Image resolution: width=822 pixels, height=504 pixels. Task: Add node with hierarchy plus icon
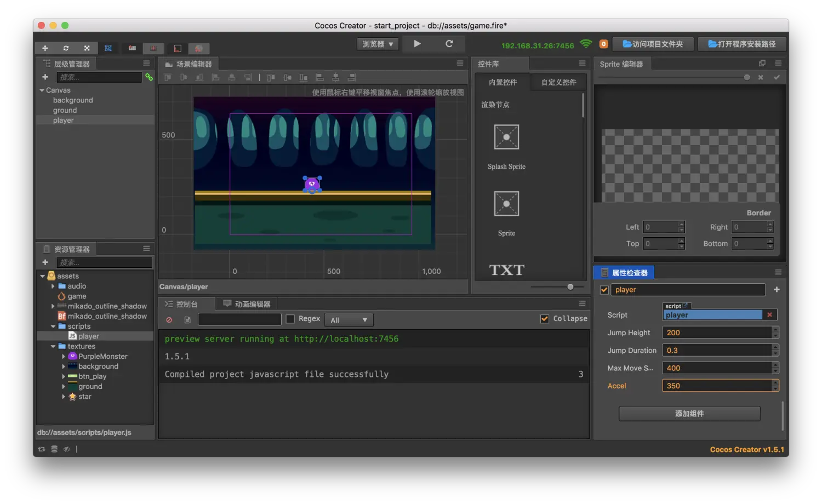click(45, 77)
